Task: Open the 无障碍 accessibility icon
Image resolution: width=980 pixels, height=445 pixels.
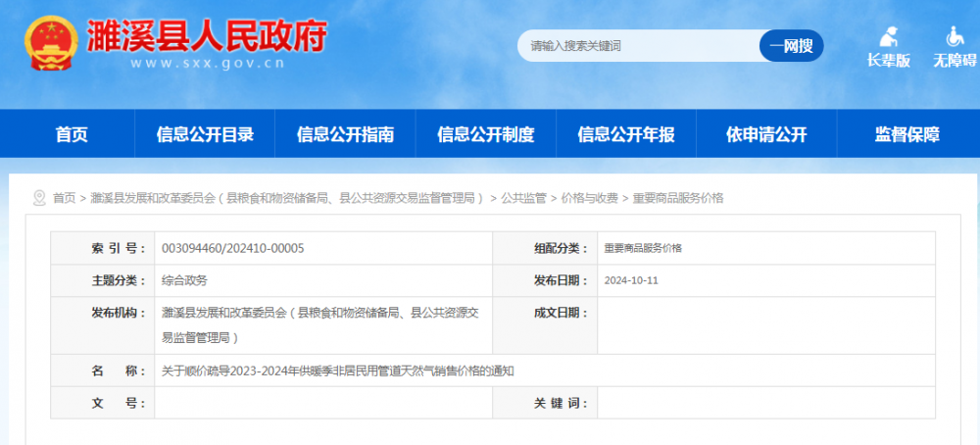Action: pyautogui.click(x=955, y=46)
